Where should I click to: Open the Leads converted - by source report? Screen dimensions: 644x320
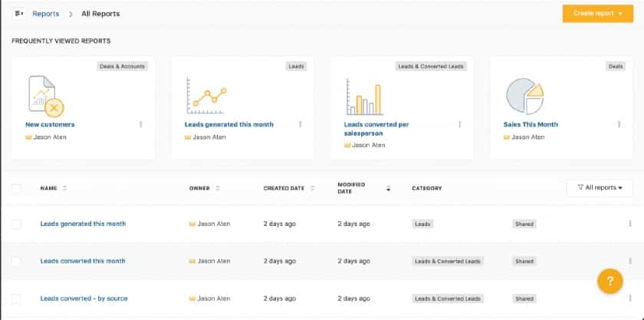(x=84, y=299)
